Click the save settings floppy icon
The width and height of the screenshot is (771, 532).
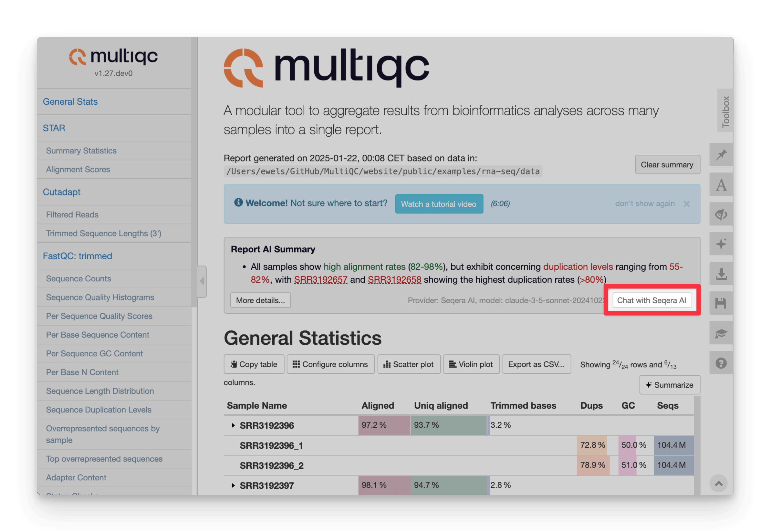[721, 303]
